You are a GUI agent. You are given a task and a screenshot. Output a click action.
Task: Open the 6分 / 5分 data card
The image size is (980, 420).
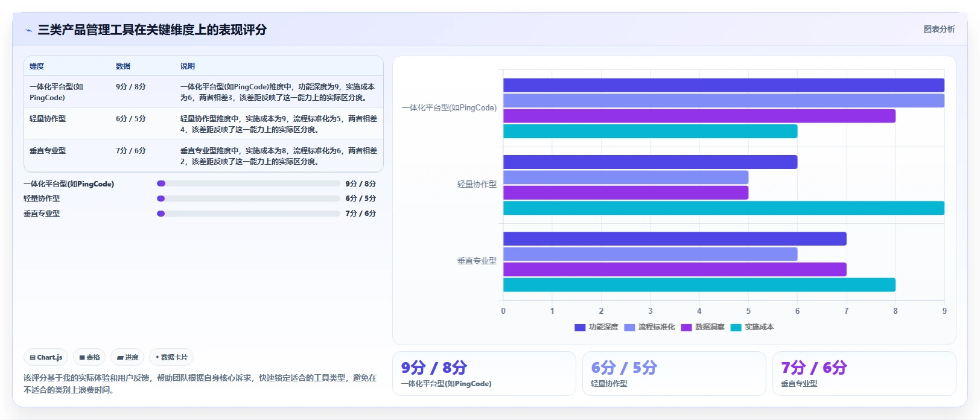point(674,374)
